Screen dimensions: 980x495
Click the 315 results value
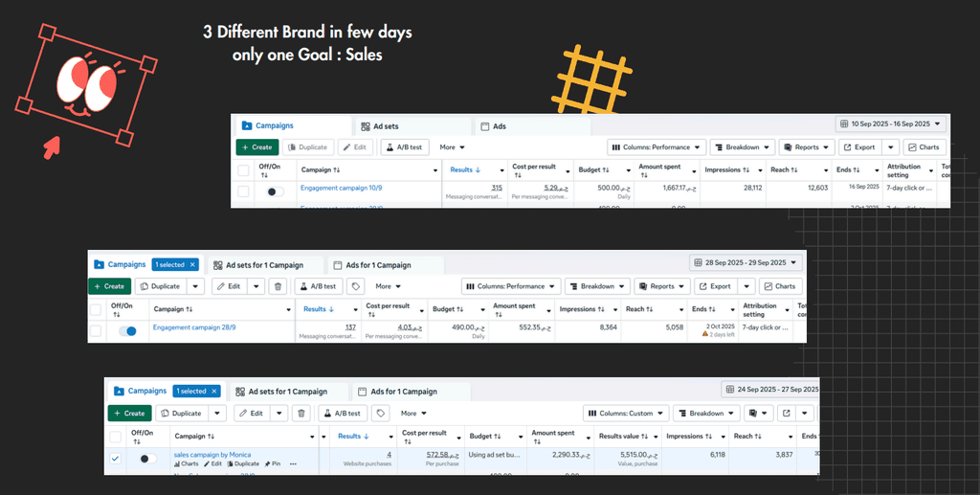point(497,188)
